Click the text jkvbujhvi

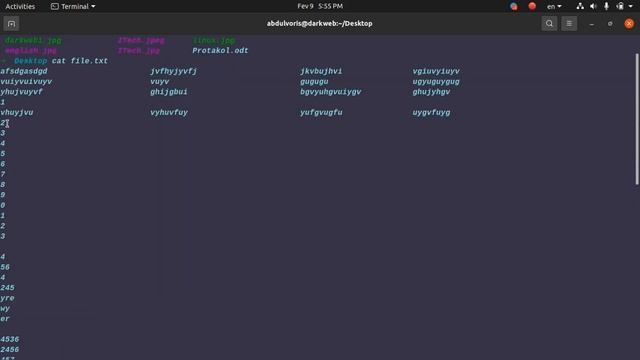(321, 71)
